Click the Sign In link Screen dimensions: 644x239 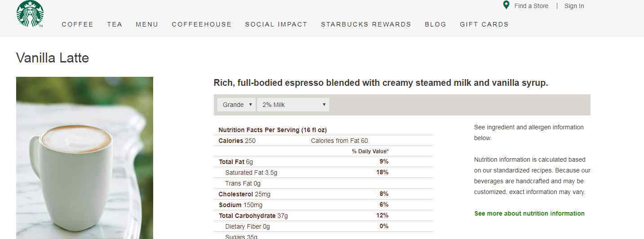[574, 6]
